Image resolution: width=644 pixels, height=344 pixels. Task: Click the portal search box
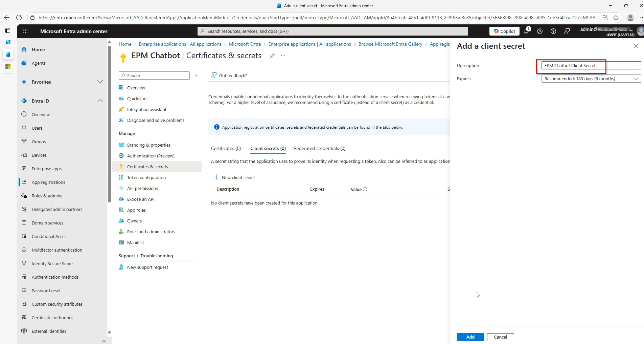point(332,31)
